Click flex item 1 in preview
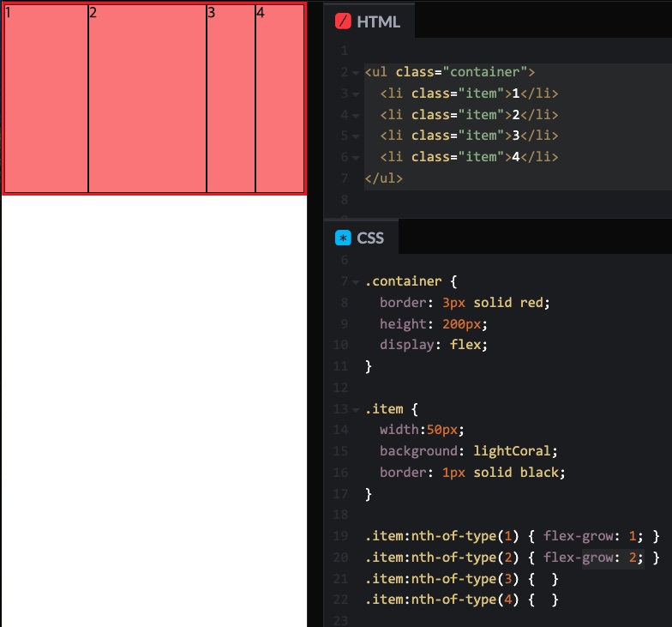The height and width of the screenshot is (627, 672). point(46,99)
